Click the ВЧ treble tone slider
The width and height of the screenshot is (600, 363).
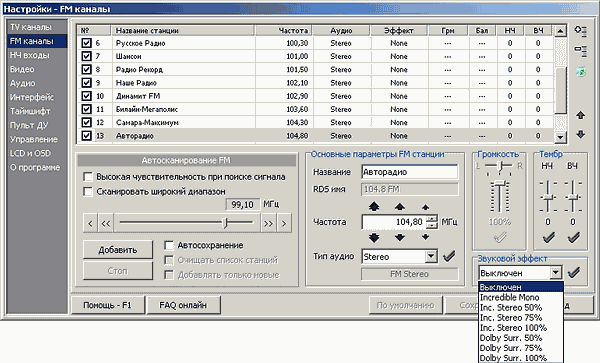point(573,197)
